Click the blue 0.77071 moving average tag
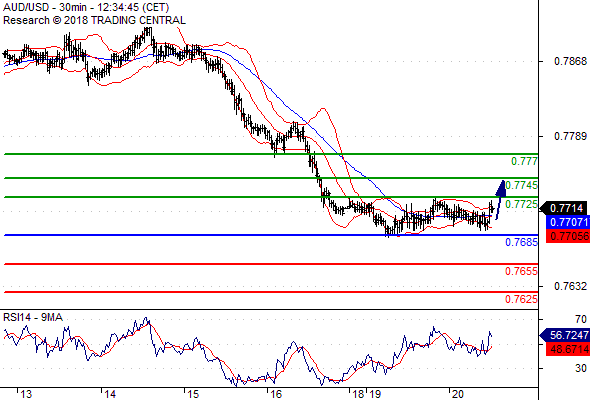 pos(568,222)
